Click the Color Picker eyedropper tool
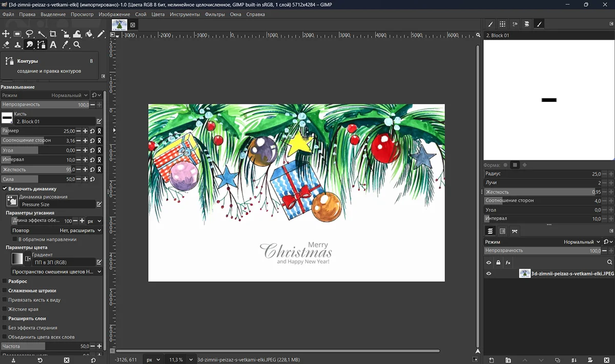 point(65,45)
